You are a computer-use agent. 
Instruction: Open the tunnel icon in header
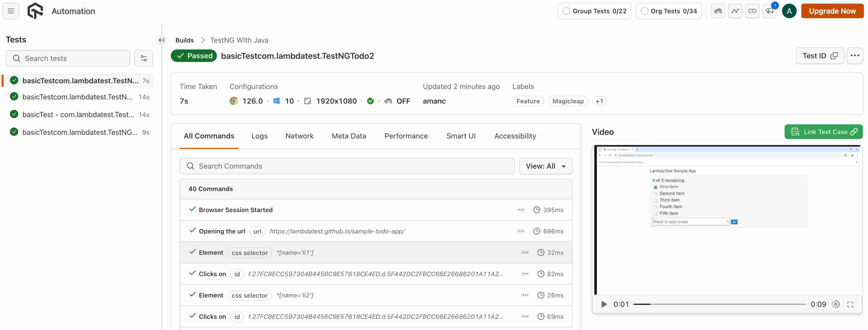click(x=718, y=11)
